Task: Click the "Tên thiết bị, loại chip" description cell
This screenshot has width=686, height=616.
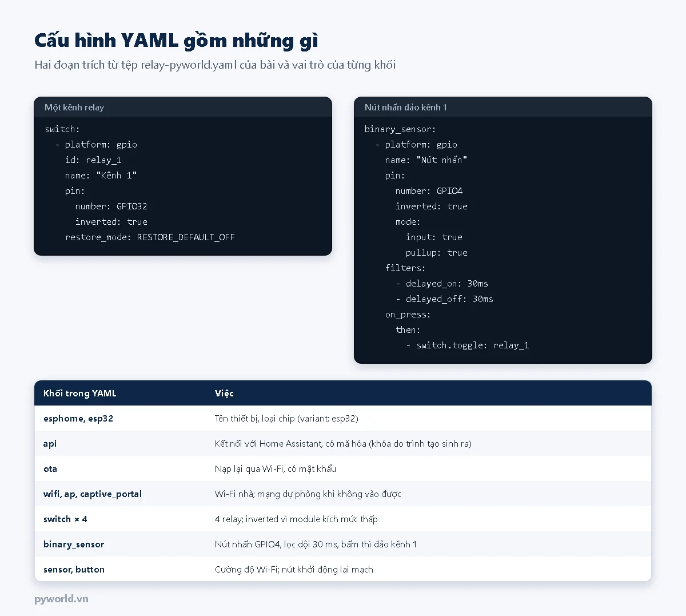Action: pyautogui.click(x=286, y=419)
